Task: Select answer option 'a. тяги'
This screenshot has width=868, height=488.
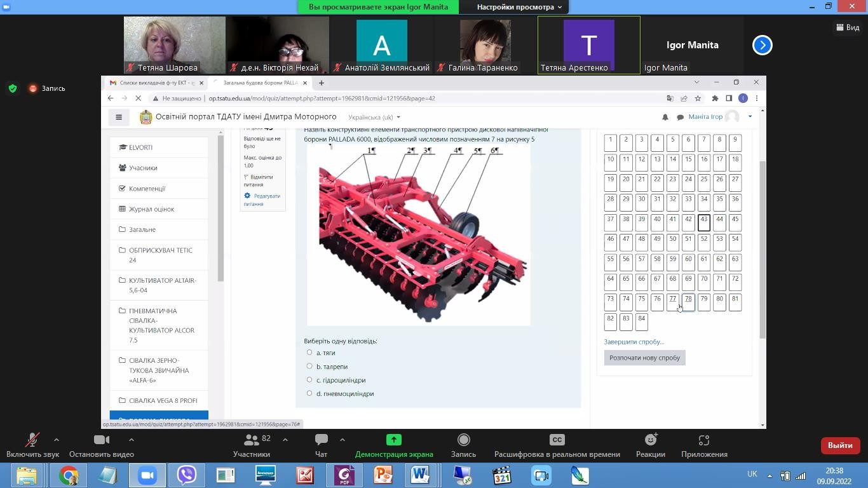Action: [x=309, y=353]
